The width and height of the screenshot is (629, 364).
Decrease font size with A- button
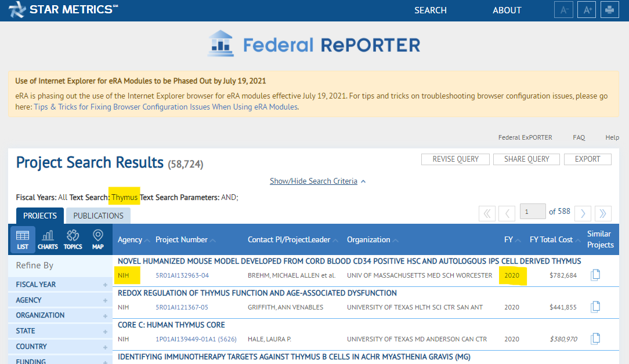[563, 10]
